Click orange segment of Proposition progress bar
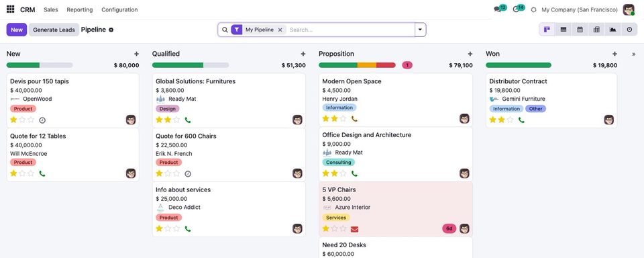 pyautogui.click(x=367, y=65)
